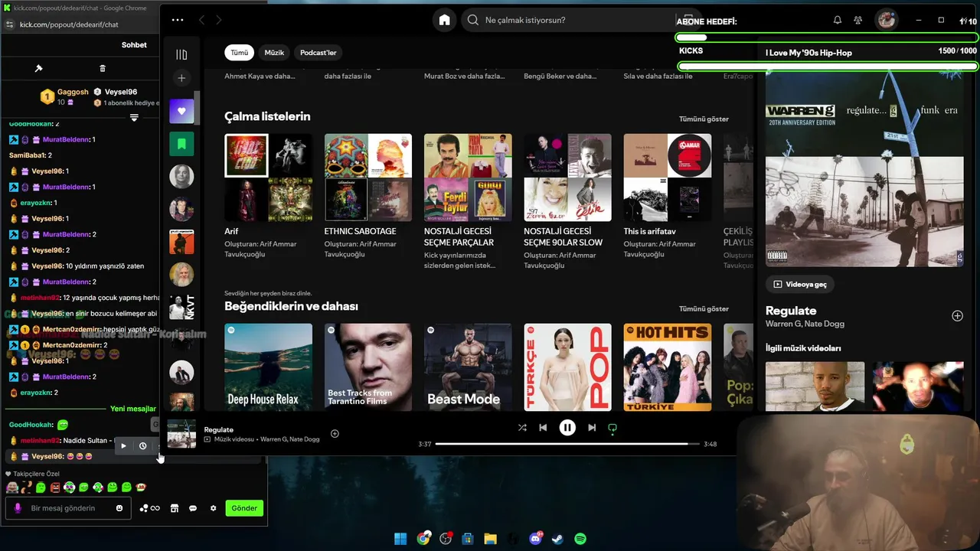Click the purple microphone icon in chat
This screenshot has width=980, height=551.
click(18, 508)
